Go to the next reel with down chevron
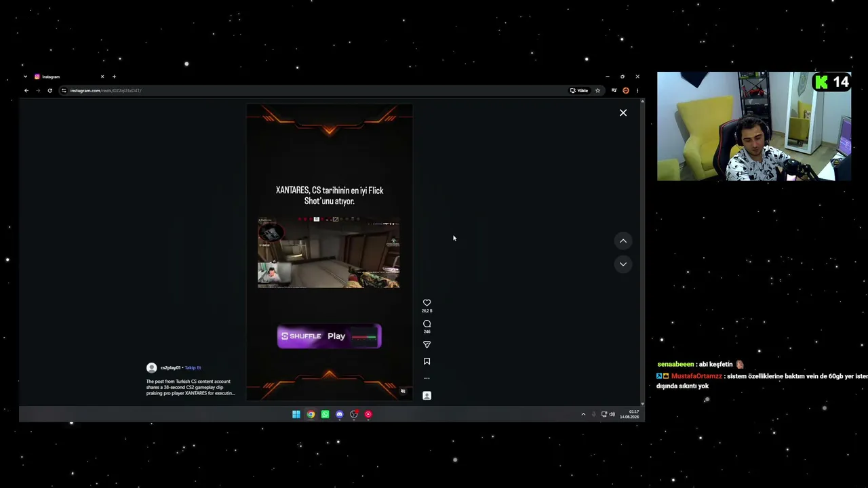Image resolution: width=868 pixels, height=488 pixels. tap(623, 264)
